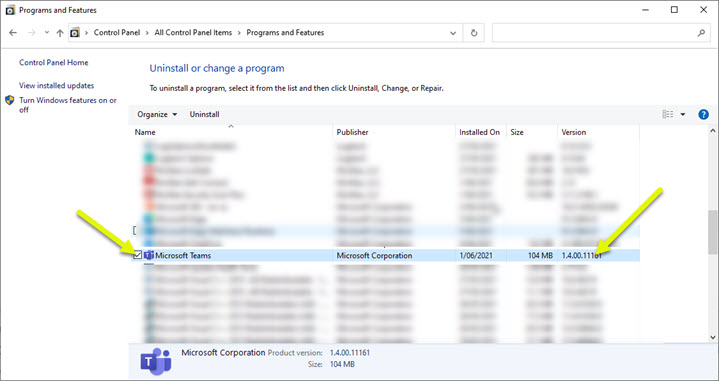
Task: Open recent locations dropdown arrow
Action: [x=47, y=33]
